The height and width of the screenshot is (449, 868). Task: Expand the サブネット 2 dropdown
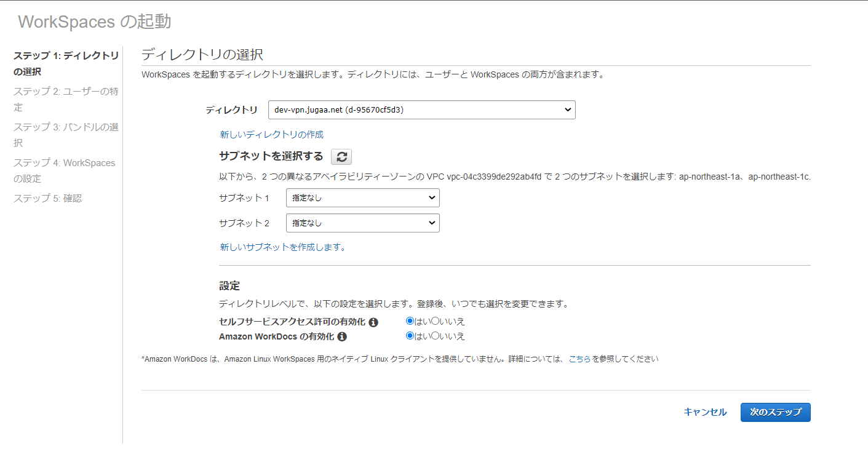(363, 223)
